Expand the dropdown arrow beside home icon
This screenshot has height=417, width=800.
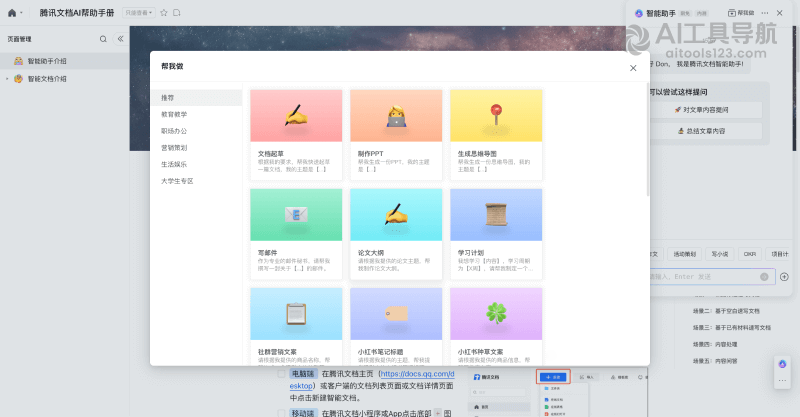21,13
